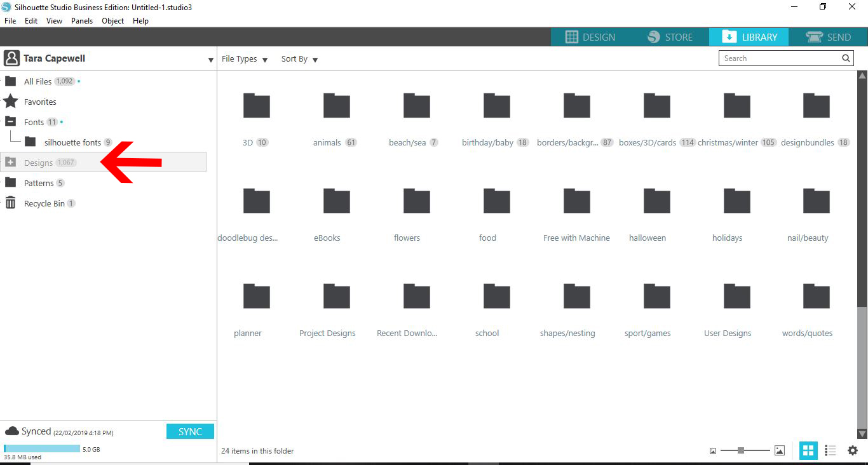Open the Project Designs folder
Viewport: 868px width, 465px height.
pyautogui.click(x=337, y=296)
